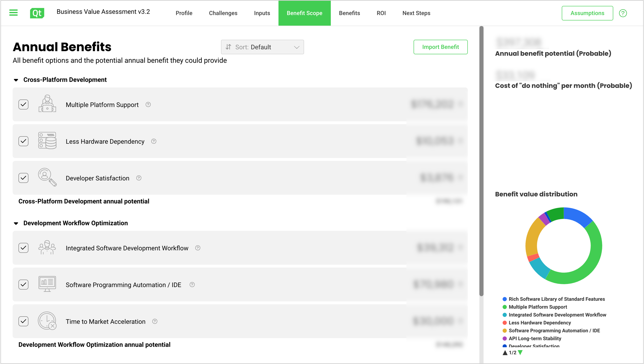Click the green Multiple Platform Support legend dot
This screenshot has width=644, height=364.
[x=505, y=307]
